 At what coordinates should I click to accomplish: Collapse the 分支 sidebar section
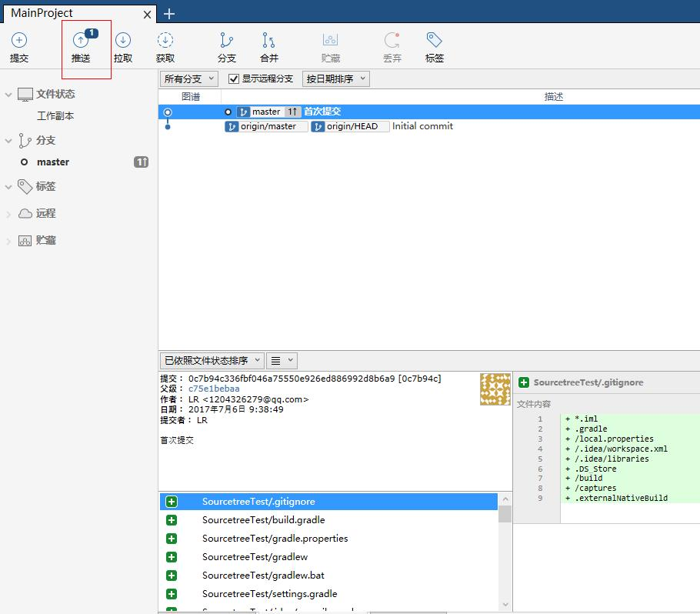coord(8,141)
